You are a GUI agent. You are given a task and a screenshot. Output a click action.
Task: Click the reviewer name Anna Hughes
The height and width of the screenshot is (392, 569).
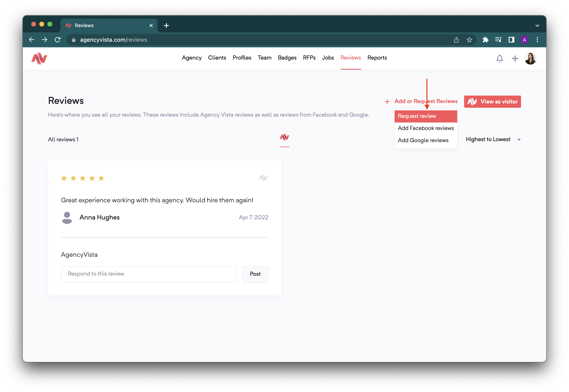click(99, 218)
